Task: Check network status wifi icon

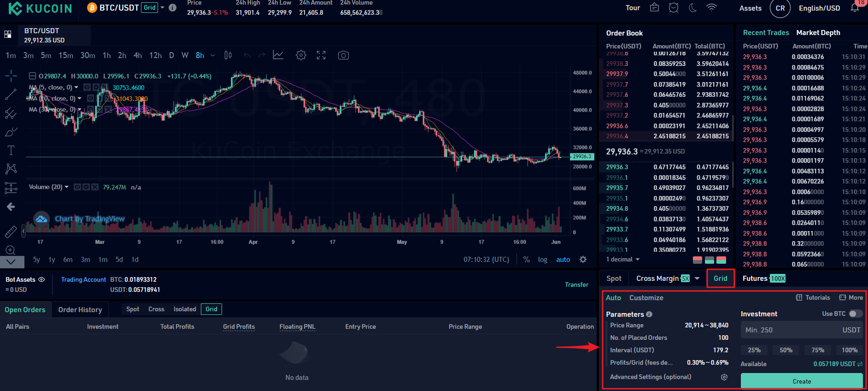Action: coord(712,7)
